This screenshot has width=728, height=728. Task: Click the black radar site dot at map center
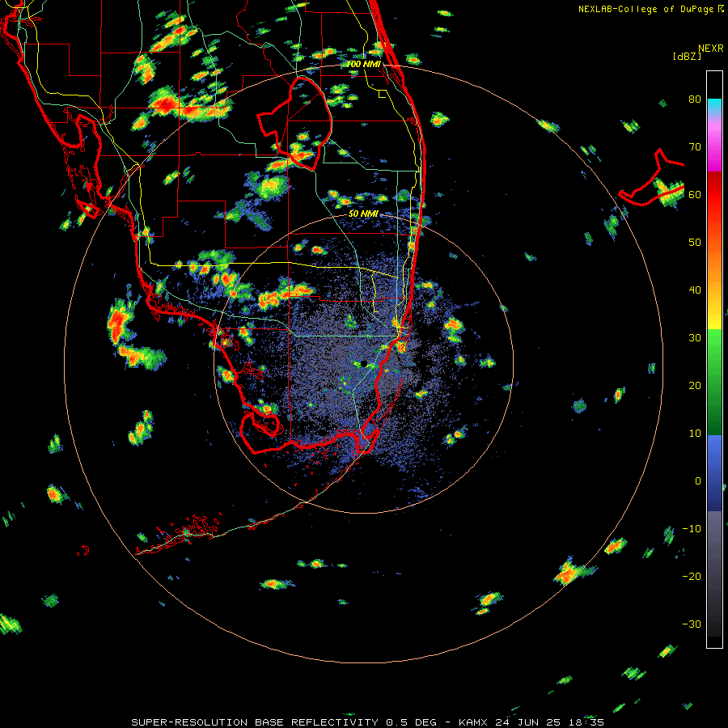coord(364,363)
